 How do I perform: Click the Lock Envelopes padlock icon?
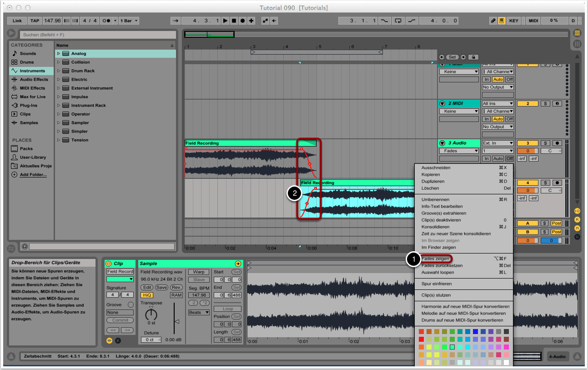pyautogui.click(x=473, y=57)
